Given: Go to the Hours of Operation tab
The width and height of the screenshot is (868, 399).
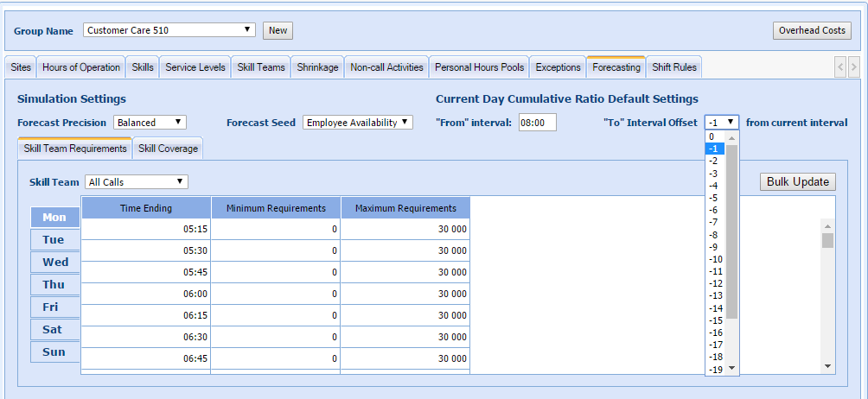Looking at the screenshot, I should click(81, 67).
